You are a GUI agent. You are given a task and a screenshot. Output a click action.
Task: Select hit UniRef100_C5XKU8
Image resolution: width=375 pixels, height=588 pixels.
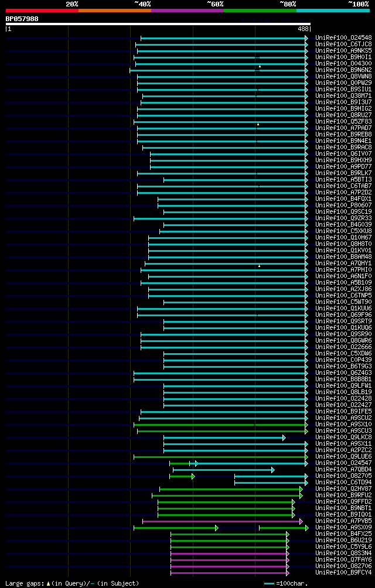[x=343, y=231]
